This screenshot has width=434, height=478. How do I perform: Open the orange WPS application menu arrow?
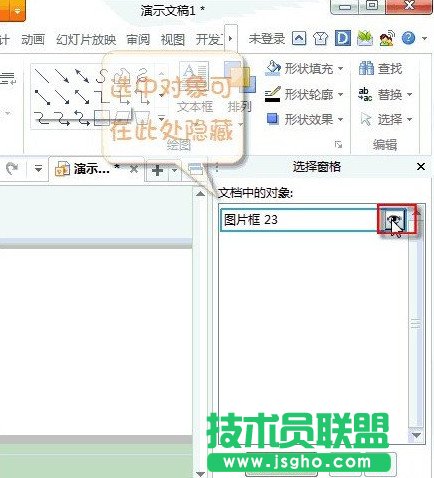[x=17, y=11]
